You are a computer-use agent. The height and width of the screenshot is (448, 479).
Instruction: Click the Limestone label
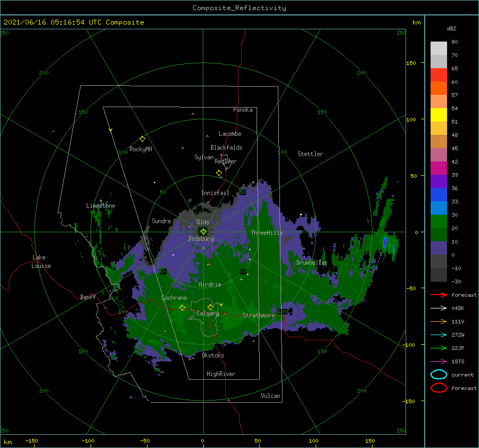tap(101, 206)
